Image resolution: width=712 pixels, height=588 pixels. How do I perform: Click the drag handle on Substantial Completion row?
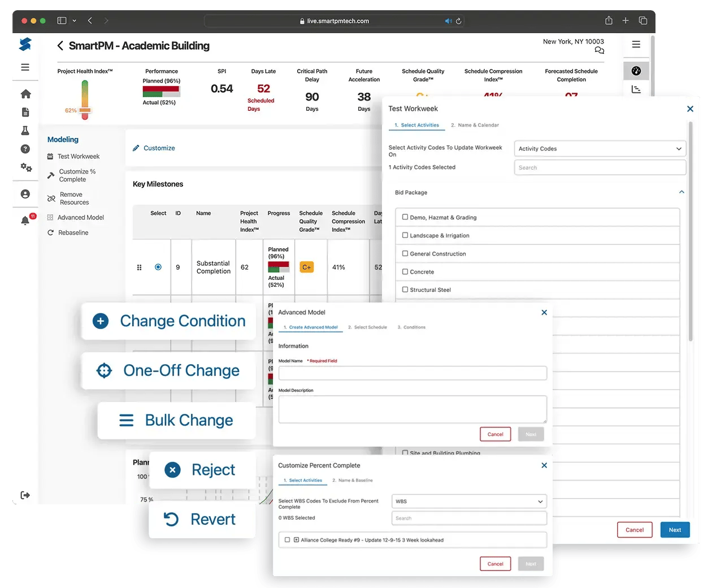coord(139,267)
